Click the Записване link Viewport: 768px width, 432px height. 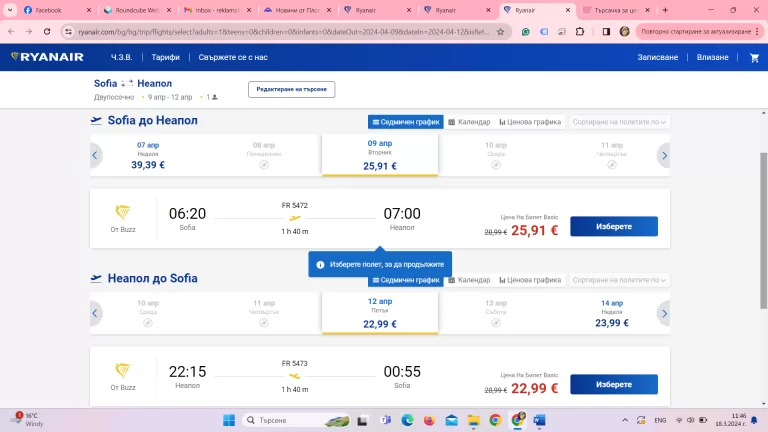(658, 57)
